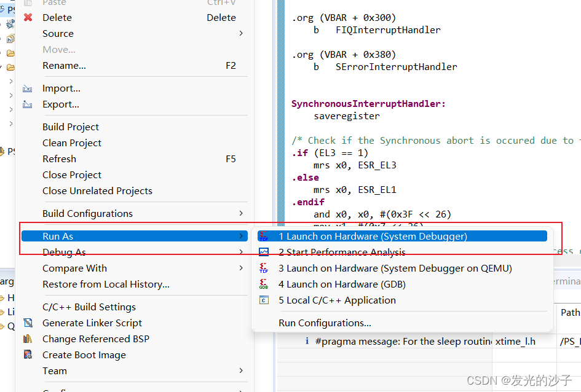Click the '.else' directive line
581x392 pixels.
tap(306, 178)
